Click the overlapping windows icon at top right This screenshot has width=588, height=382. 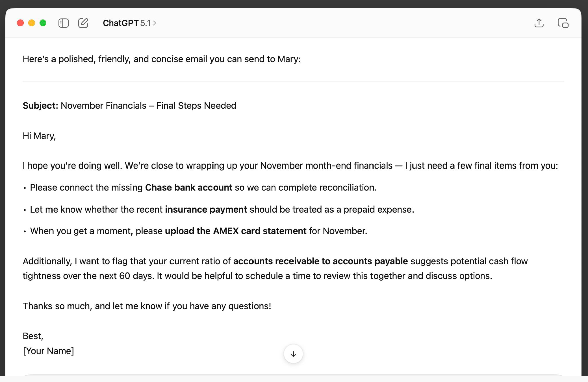(563, 23)
